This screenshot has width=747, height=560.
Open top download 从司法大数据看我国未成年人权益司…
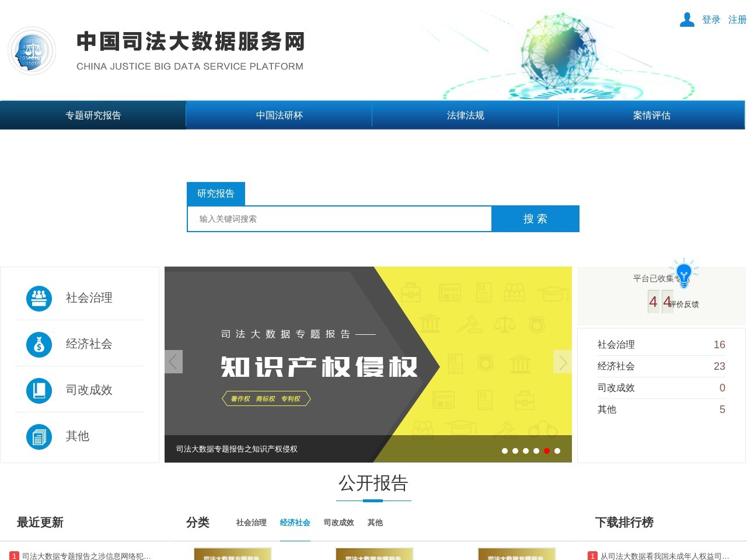665,556
